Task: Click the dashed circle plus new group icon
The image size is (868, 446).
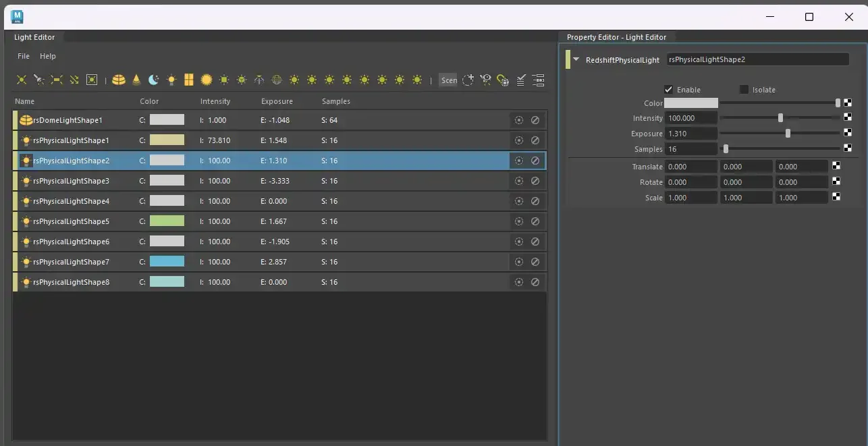Action: (468, 80)
